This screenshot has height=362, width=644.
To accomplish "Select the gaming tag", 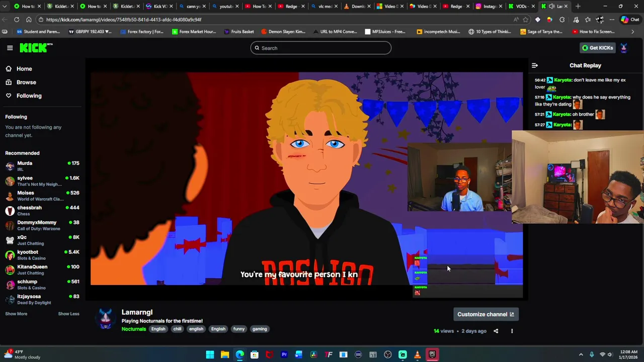I will 260,329.
